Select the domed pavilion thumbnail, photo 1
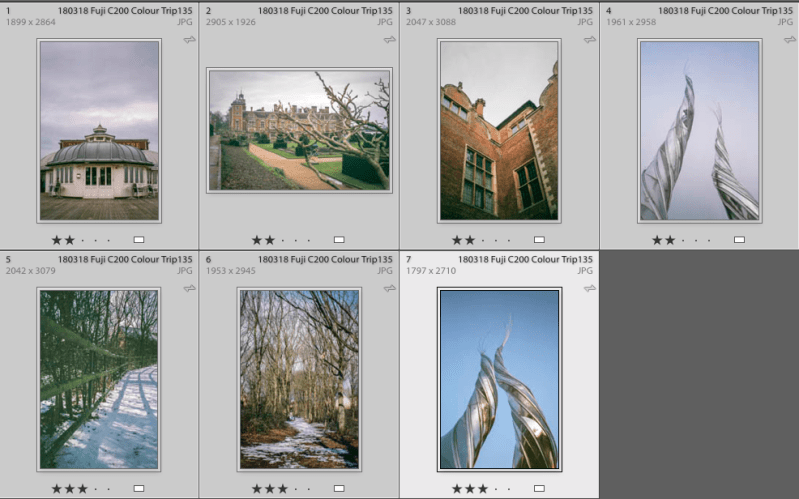 98,131
